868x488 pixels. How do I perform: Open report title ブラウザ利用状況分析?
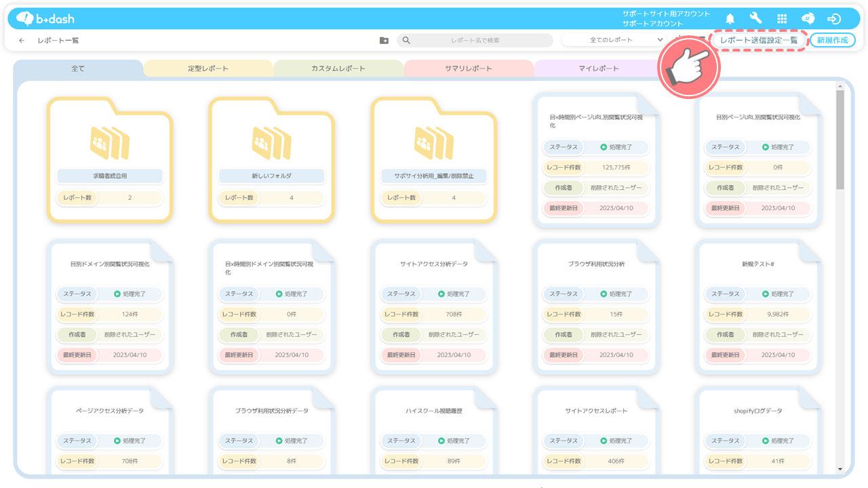tap(596, 264)
